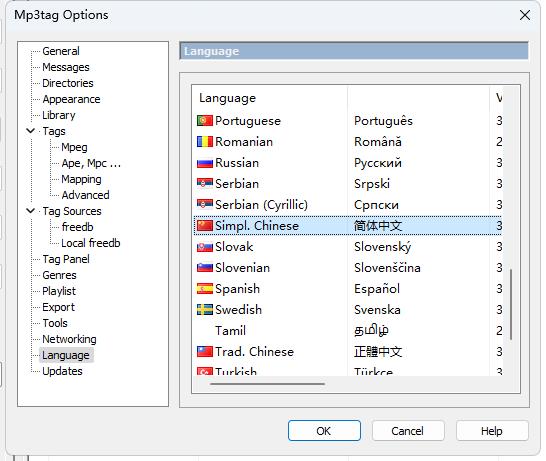This screenshot has width=546, height=461.
Task: Open the freedb settings page
Action: [77, 227]
